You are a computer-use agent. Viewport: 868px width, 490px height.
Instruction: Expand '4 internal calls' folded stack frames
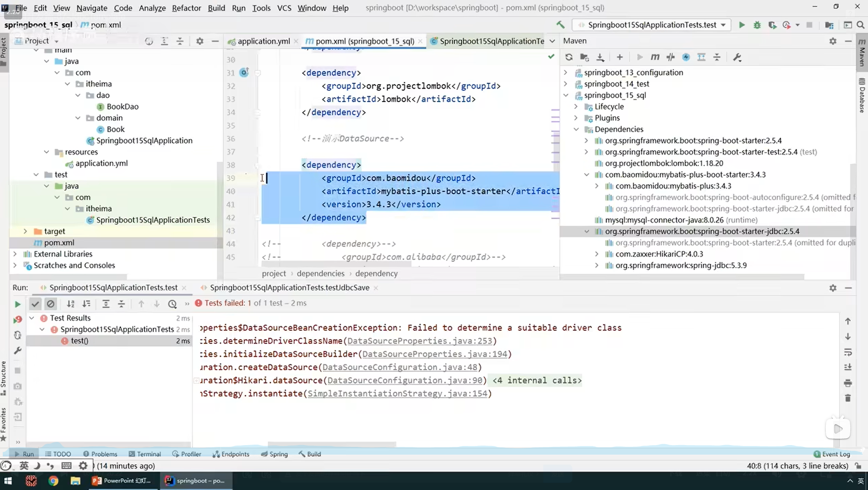point(537,380)
